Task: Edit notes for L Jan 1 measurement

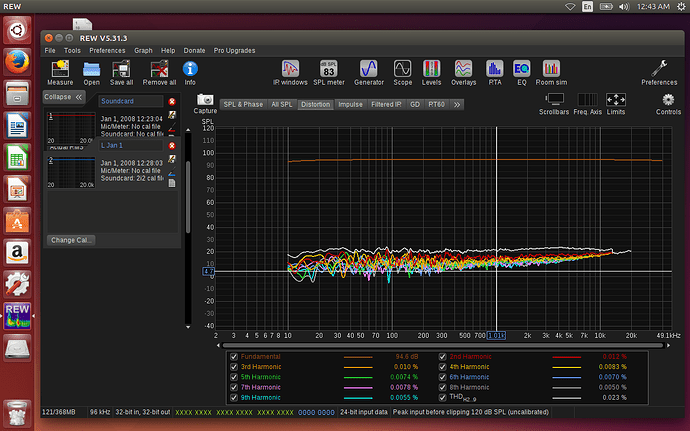Action: pos(172,159)
